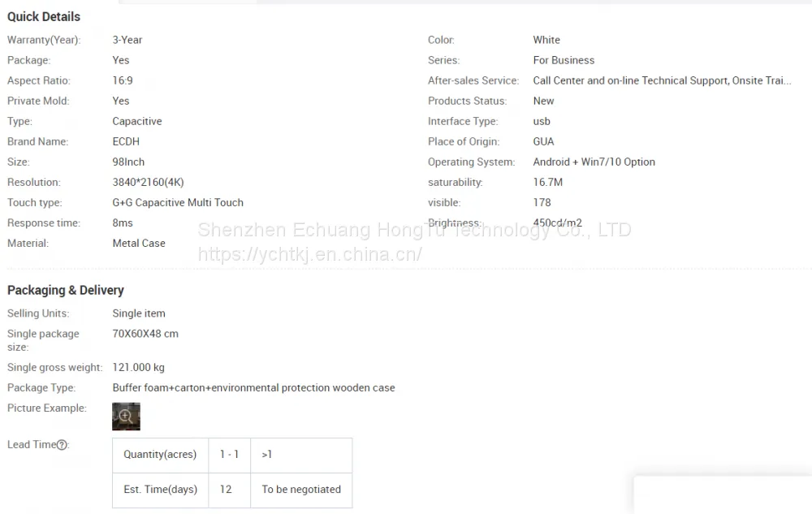This screenshot has width=812, height=514.
Task: Click the 'To be negotiated' table cell
Action: pyautogui.click(x=301, y=490)
